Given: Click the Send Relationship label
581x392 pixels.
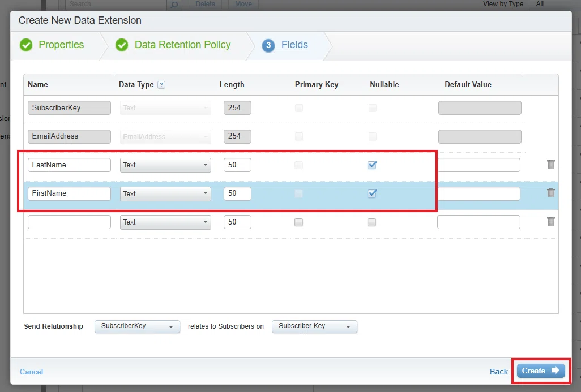Looking at the screenshot, I should pyautogui.click(x=54, y=326).
